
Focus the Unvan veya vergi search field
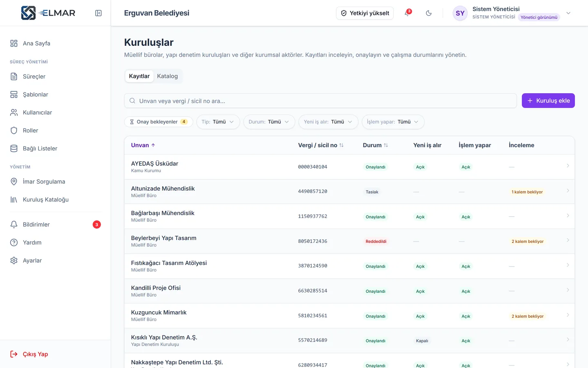(x=321, y=101)
